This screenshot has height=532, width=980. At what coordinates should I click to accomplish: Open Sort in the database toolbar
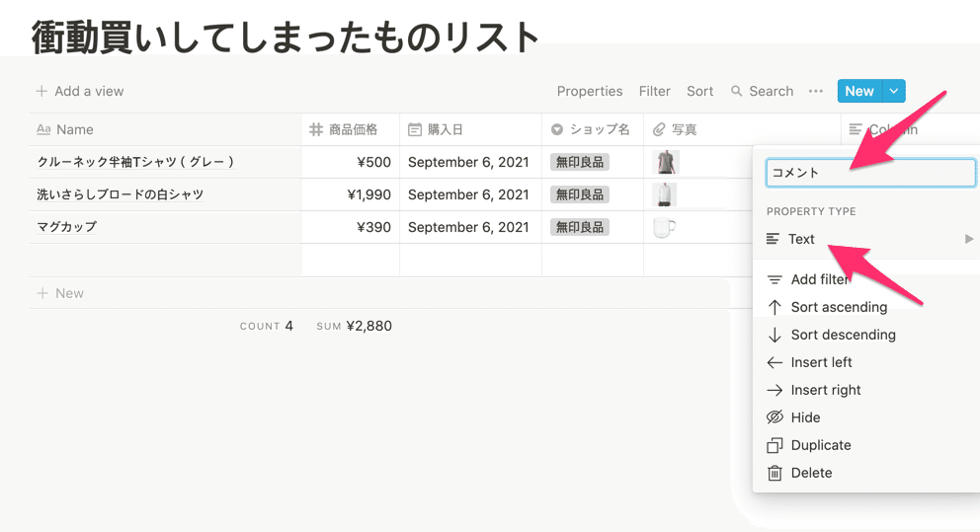pos(700,91)
